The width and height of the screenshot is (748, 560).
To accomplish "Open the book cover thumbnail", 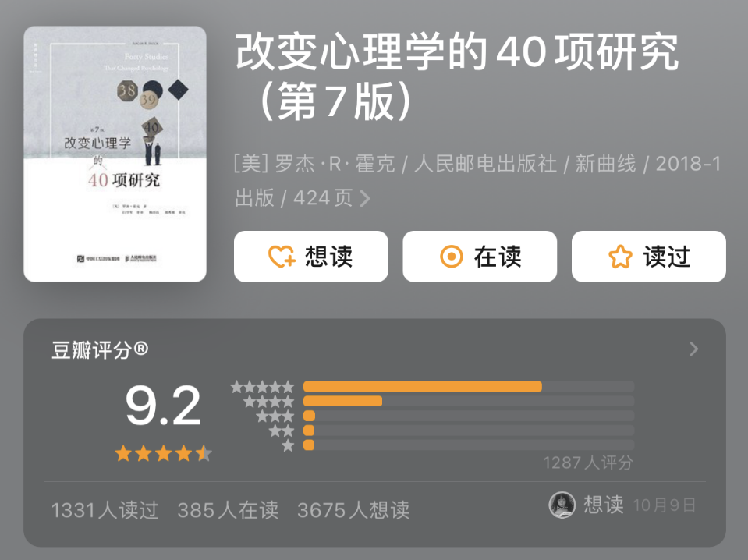I will pos(115,154).
